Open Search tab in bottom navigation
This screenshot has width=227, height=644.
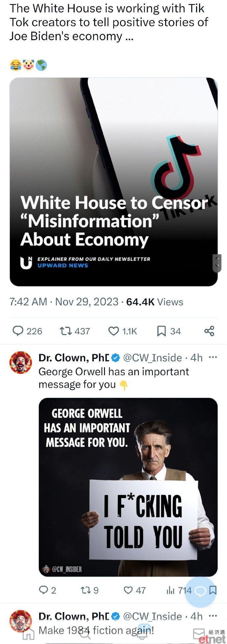(85, 634)
